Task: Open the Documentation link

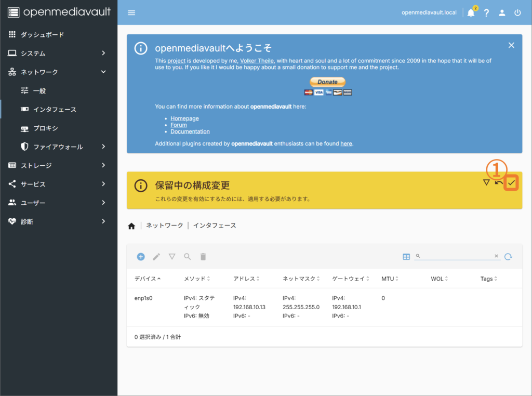Action: [x=190, y=131]
